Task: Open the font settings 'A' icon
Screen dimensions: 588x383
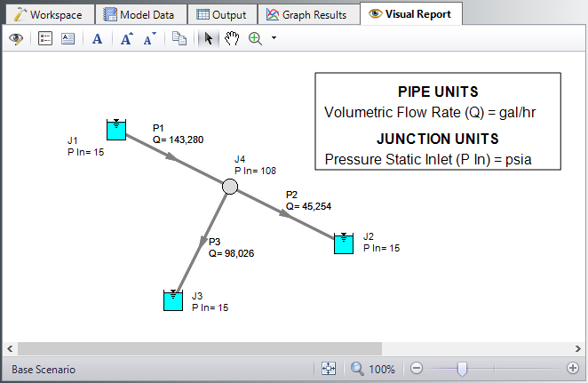Action: coord(98,39)
